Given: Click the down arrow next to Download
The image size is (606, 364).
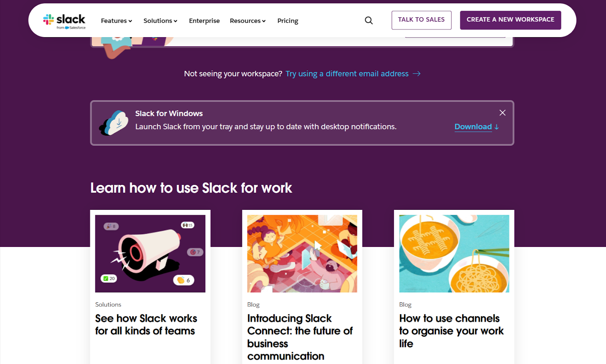Looking at the screenshot, I should (497, 127).
